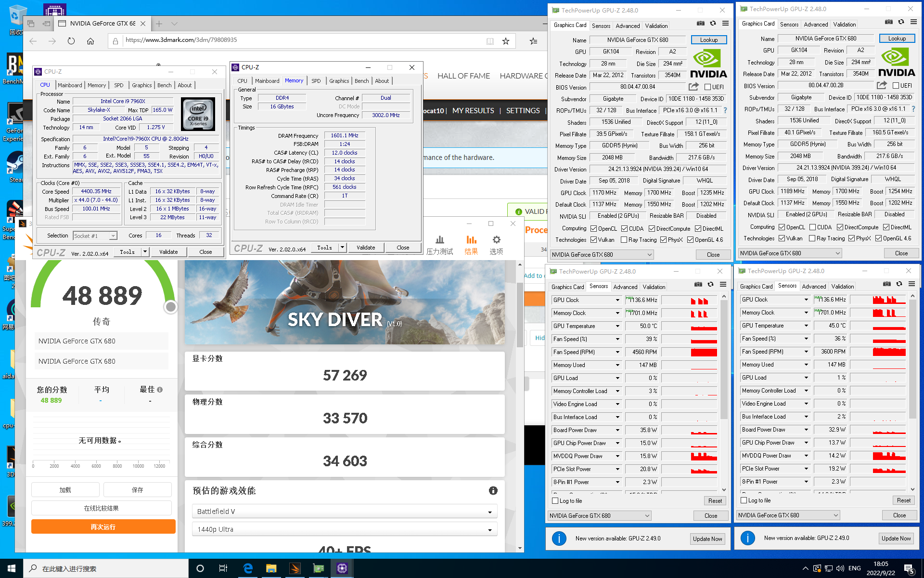Expand Board Power Draw dropdown in left sensors
Image resolution: width=924 pixels, height=578 pixels.
click(x=617, y=430)
